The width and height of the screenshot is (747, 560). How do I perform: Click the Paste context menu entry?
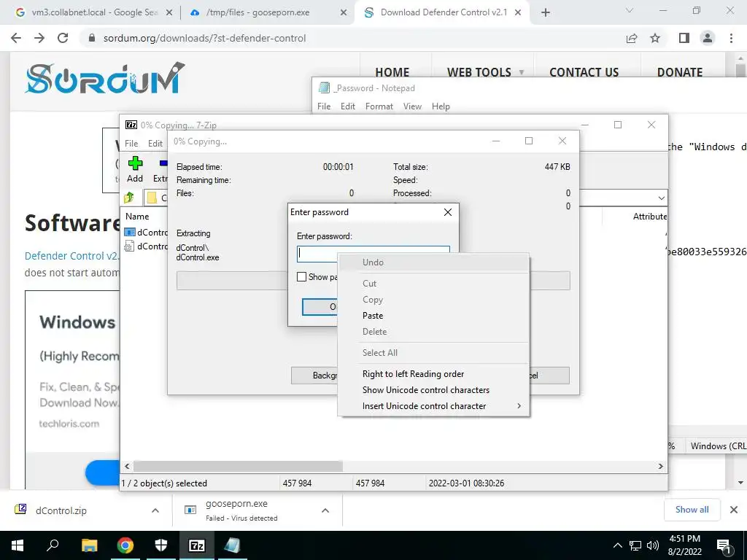tap(373, 316)
